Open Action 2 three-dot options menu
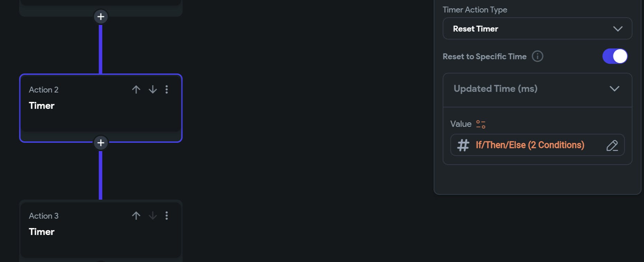 (167, 90)
